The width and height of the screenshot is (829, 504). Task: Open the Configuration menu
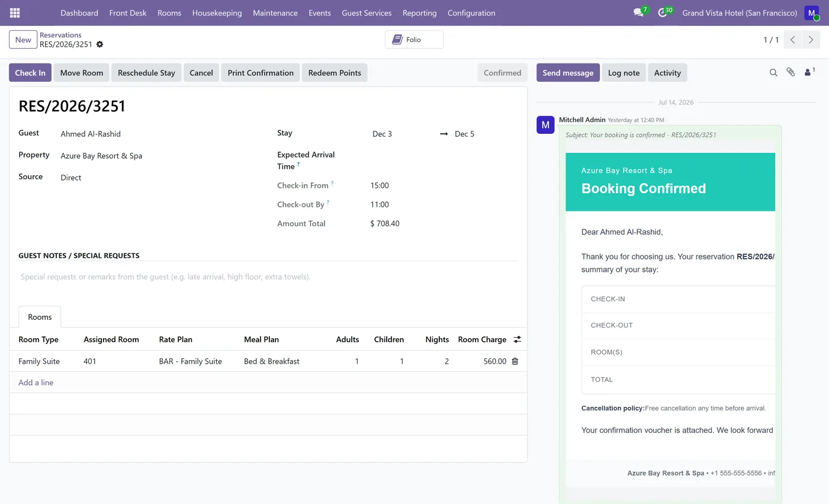[x=471, y=12]
